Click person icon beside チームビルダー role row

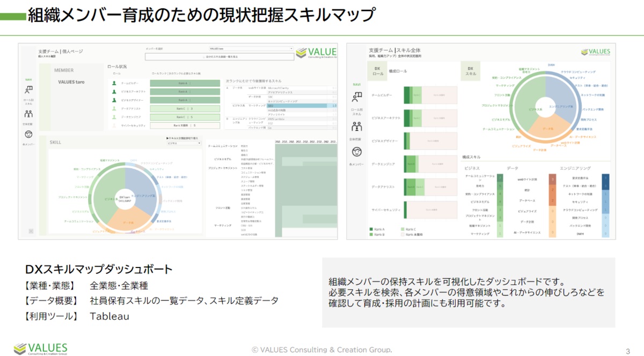tap(114, 83)
